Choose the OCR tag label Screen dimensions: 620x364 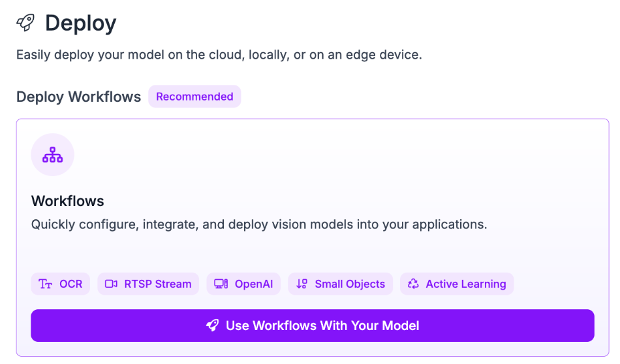(70, 284)
